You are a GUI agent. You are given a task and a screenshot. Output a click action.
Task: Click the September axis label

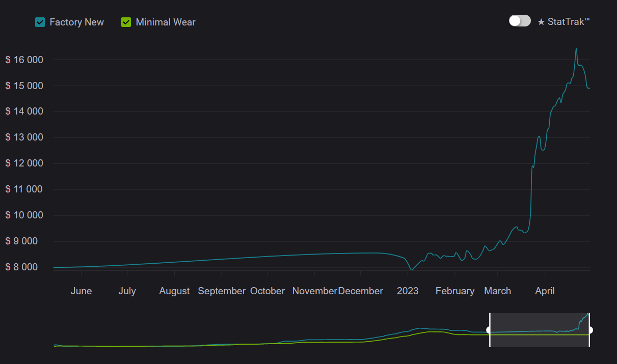point(222,291)
